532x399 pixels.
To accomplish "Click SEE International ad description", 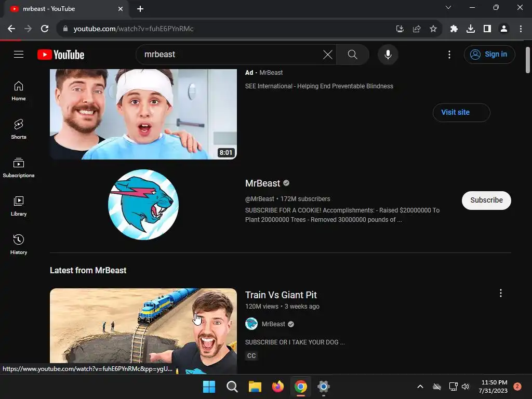I will [319, 86].
